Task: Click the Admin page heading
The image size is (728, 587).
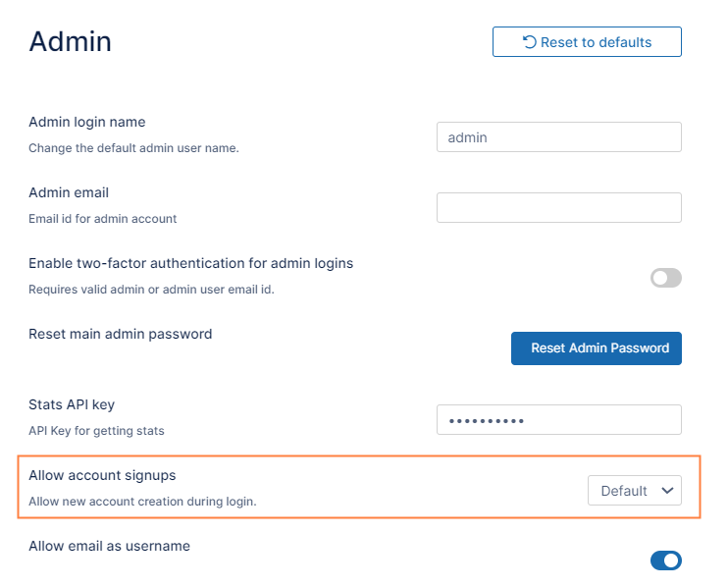Action: (x=70, y=41)
